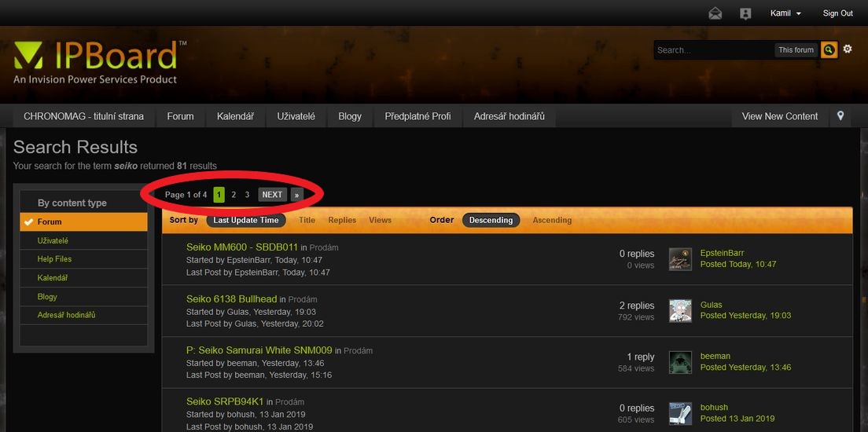
Task: Go to results page 2
Action: click(x=234, y=195)
